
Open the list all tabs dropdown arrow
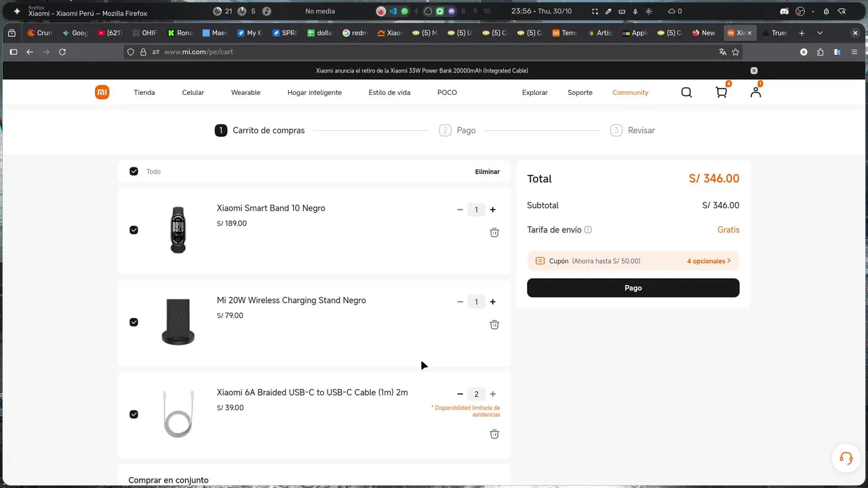[820, 33]
